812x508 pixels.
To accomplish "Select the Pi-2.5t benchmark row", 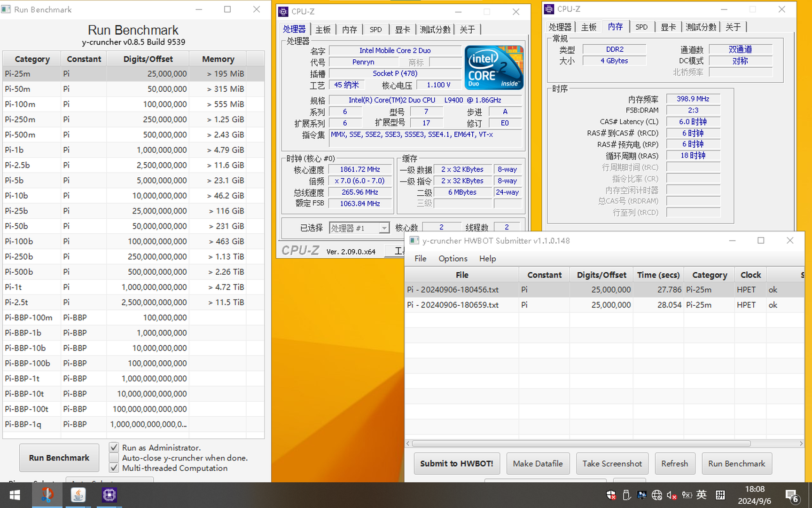I will click(x=133, y=302).
